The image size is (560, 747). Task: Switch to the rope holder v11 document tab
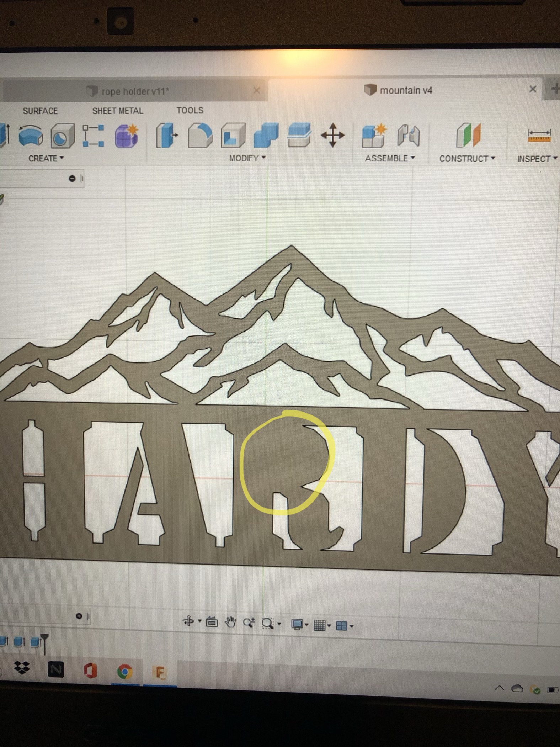(134, 91)
